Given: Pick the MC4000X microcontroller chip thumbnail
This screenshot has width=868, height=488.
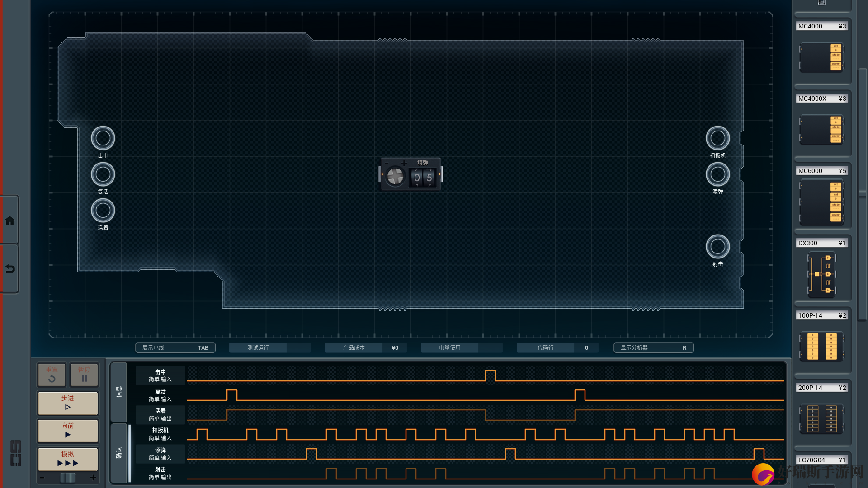Looking at the screenshot, I should coord(821,130).
